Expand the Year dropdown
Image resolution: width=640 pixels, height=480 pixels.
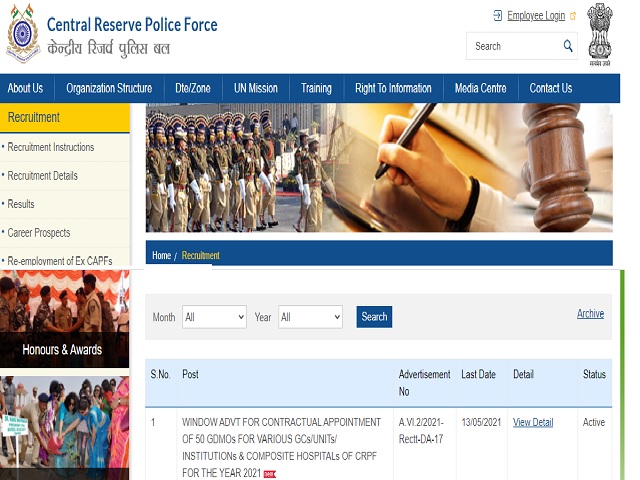click(x=310, y=317)
